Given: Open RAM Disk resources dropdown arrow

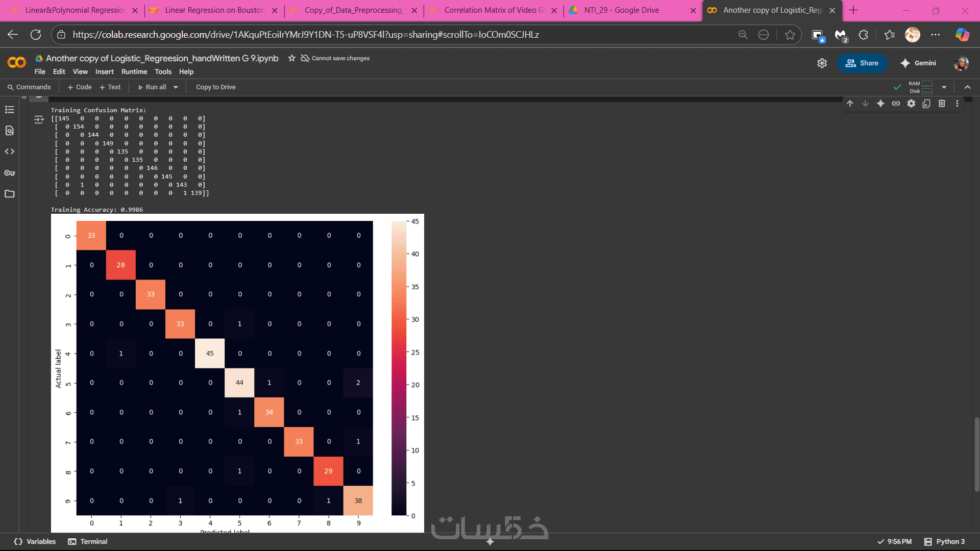Looking at the screenshot, I should 944,87.
